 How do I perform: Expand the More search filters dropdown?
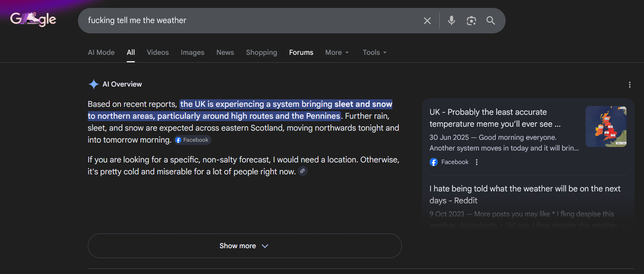tap(337, 52)
